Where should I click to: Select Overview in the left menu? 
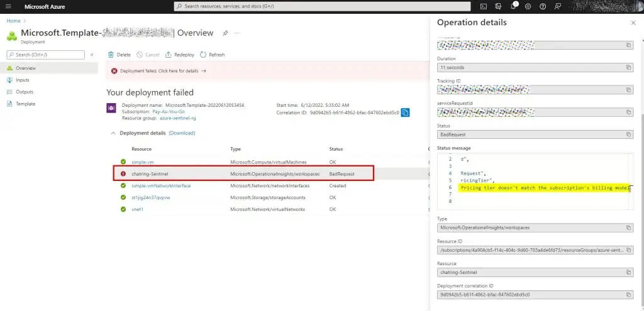[49, 68]
